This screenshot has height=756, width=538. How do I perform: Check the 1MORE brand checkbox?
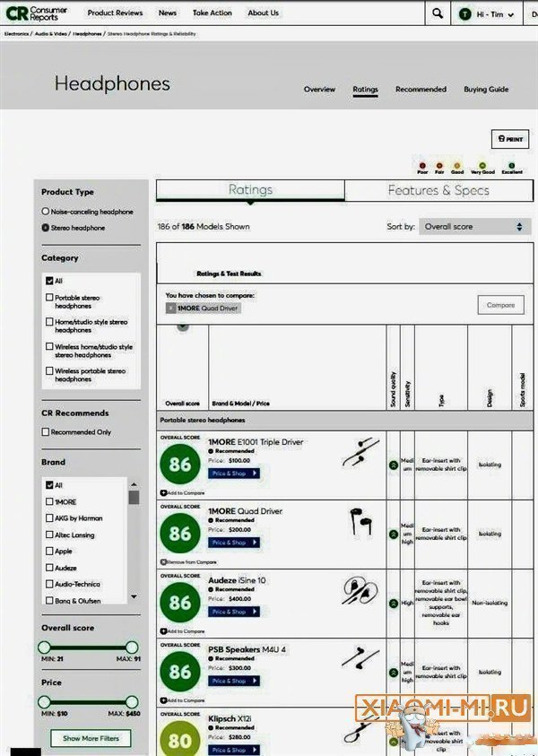[x=49, y=501]
